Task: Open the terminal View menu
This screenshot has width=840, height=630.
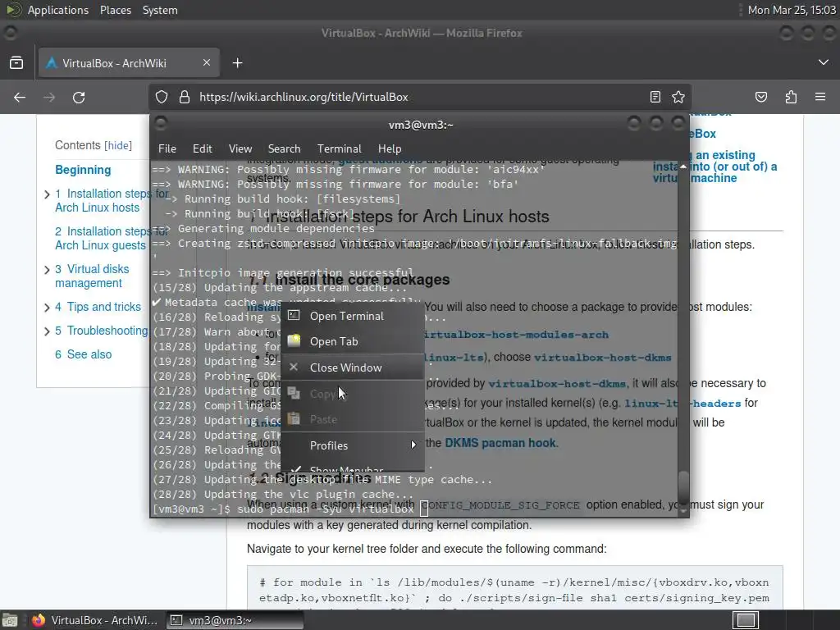Action: pyautogui.click(x=240, y=148)
